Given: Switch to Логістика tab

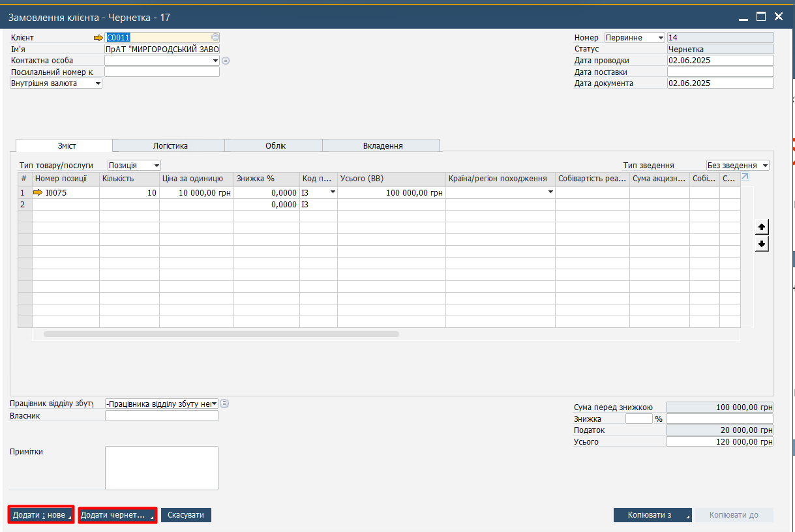Looking at the screenshot, I should point(169,146).
